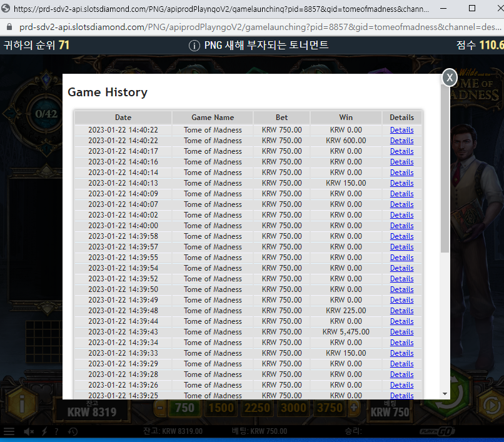This screenshot has height=442, width=504.
Task: Open Details for the 14:39:33 spin
Action: (x=401, y=353)
